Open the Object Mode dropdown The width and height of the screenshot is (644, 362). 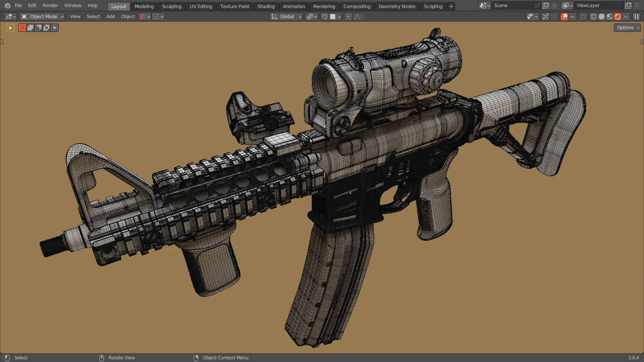[x=42, y=16]
